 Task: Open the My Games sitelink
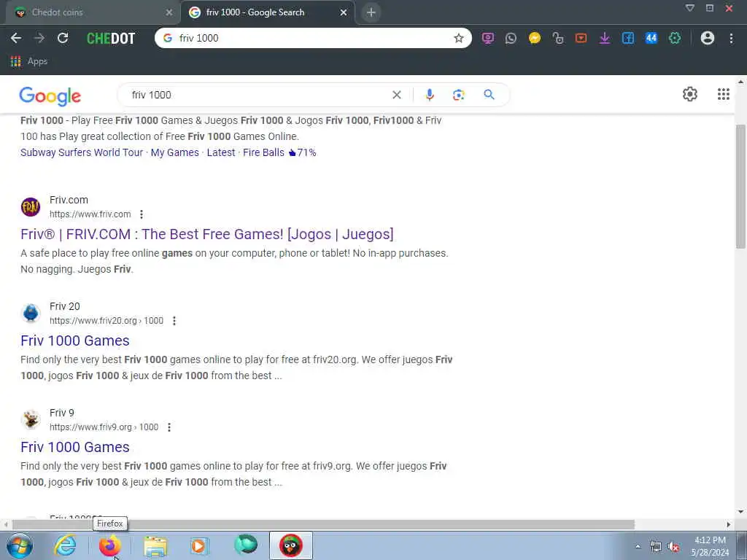[x=175, y=152]
